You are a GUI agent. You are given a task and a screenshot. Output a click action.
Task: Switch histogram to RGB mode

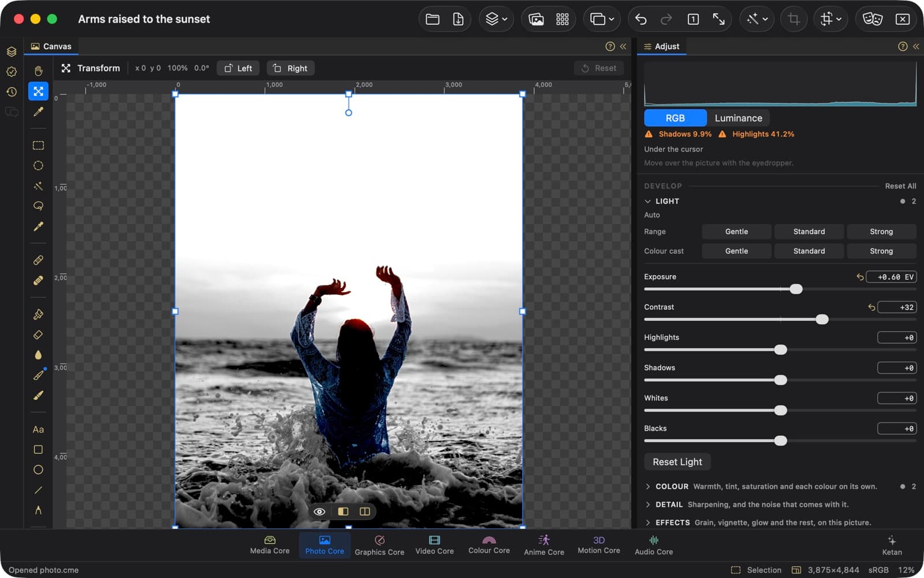[x=675, y=118]
